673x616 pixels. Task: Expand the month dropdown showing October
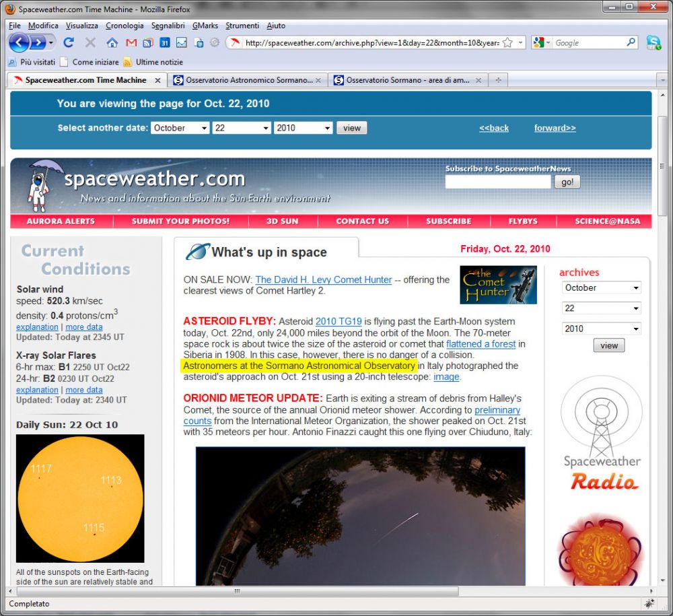coord(180,128)
